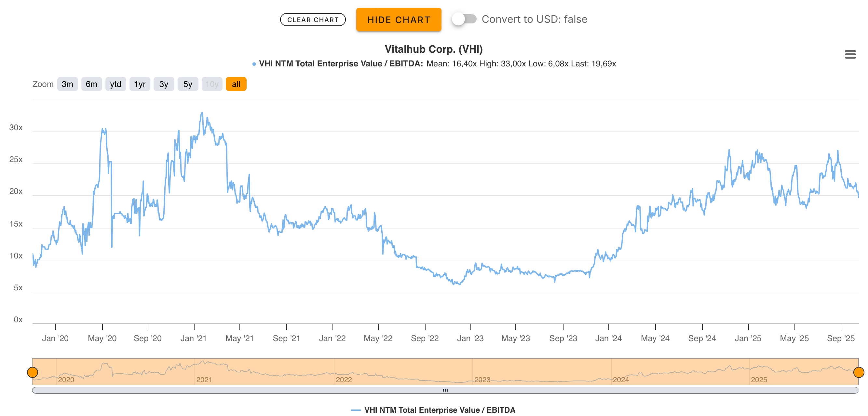Choose the 5y zoom option
The width and height of the screenshot is (868, 416).
tap(188, 84)
